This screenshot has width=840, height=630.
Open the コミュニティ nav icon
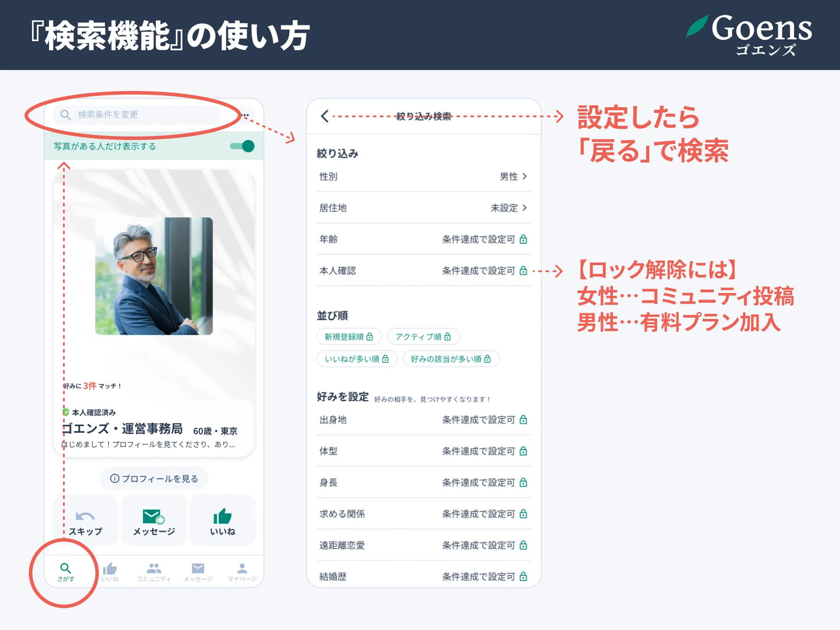tap(154, 568)
